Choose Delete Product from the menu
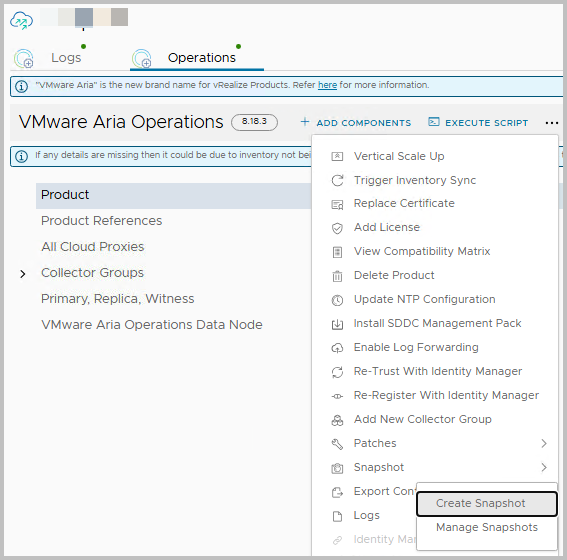Screen dimensions: 567x560 (x=394, y=275)
